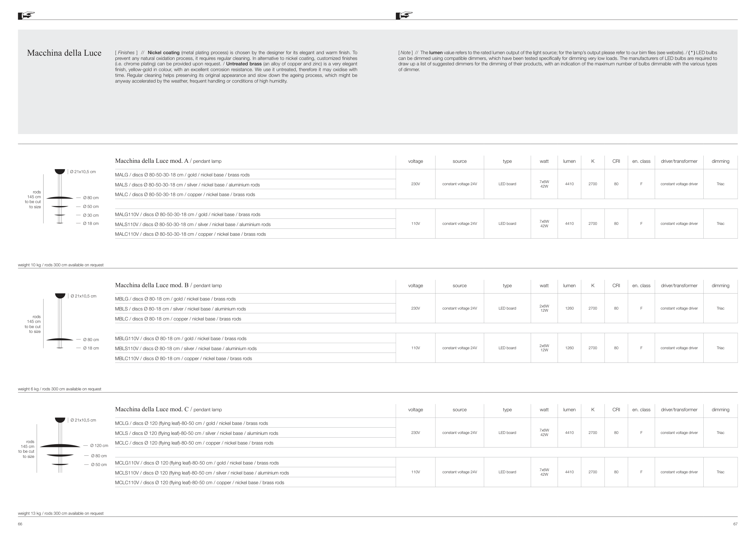Click the pointing hand icon on the left page
Screen dimensions: 756x535
point(26,15)
